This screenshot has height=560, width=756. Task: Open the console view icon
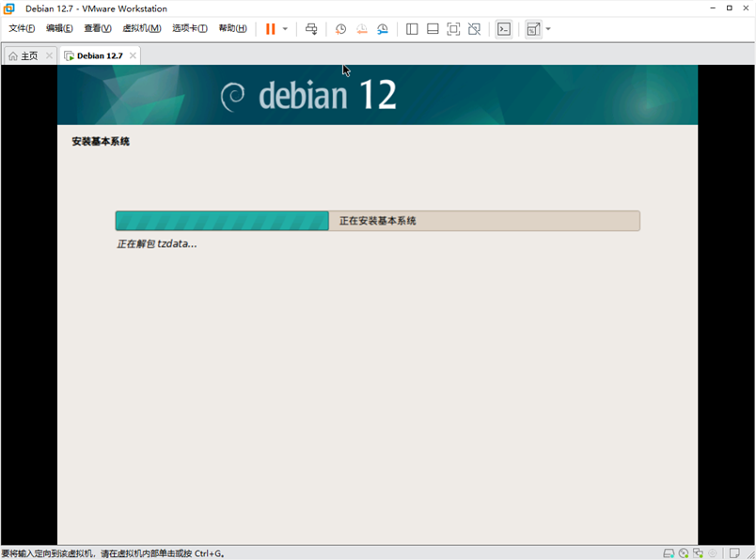pos(504,29)
